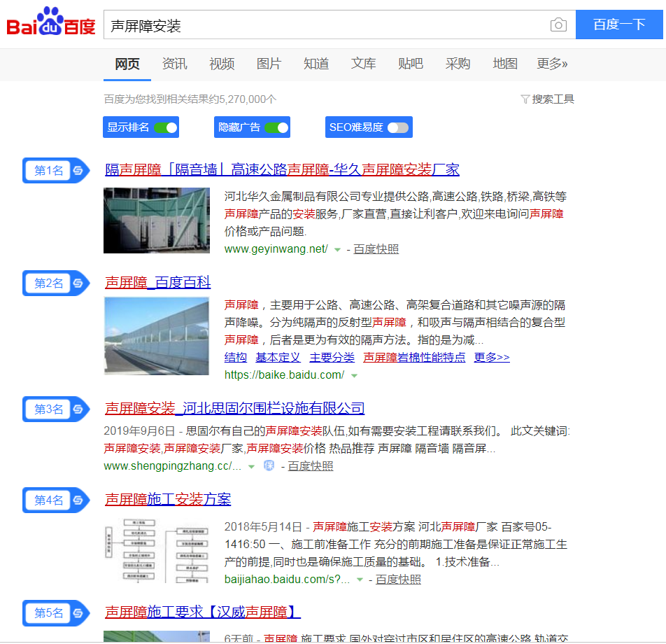Click the search tools filter icon
The image size is (666, 644).
point(525,99)
